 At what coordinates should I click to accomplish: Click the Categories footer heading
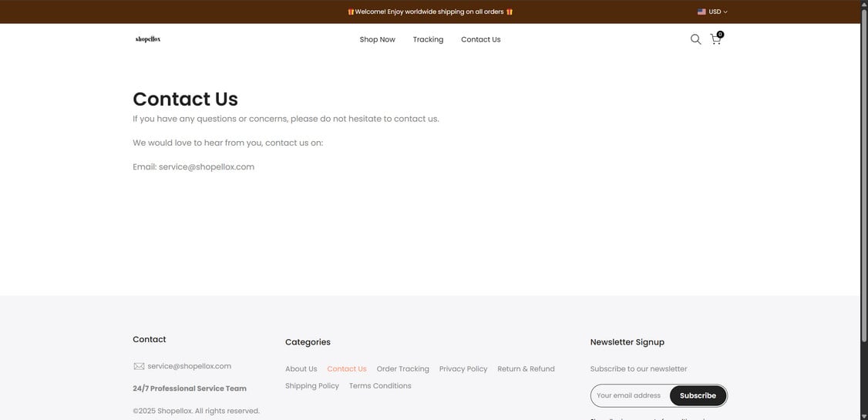pyautogui.click(x=308, y=342)
